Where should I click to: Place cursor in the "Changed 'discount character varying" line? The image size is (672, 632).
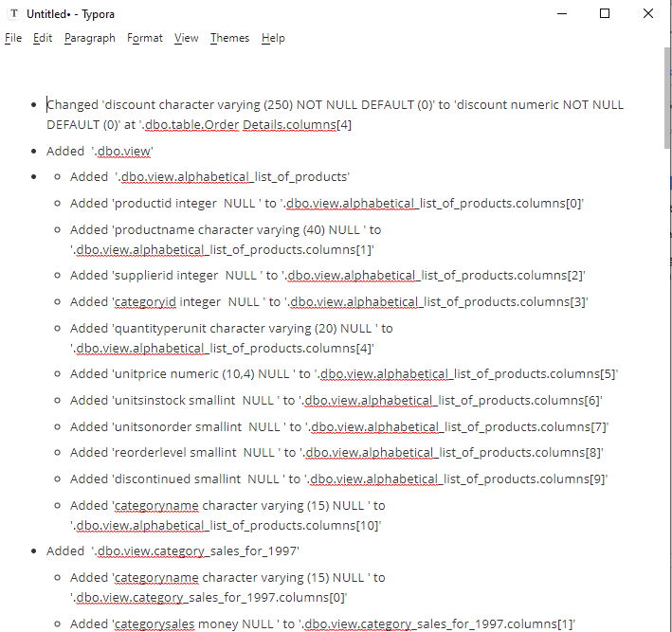284,105
